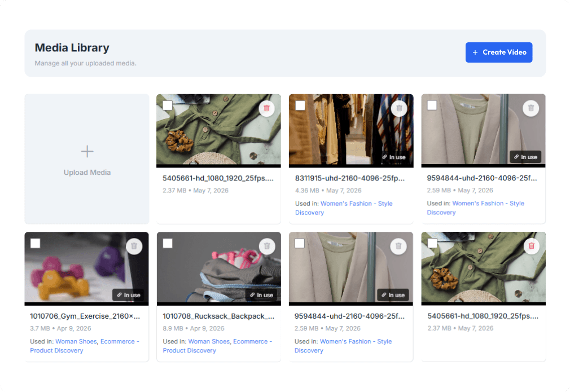The image size is (570, 392).
Task: Click the Create Video button
Action: click(498, 52)
